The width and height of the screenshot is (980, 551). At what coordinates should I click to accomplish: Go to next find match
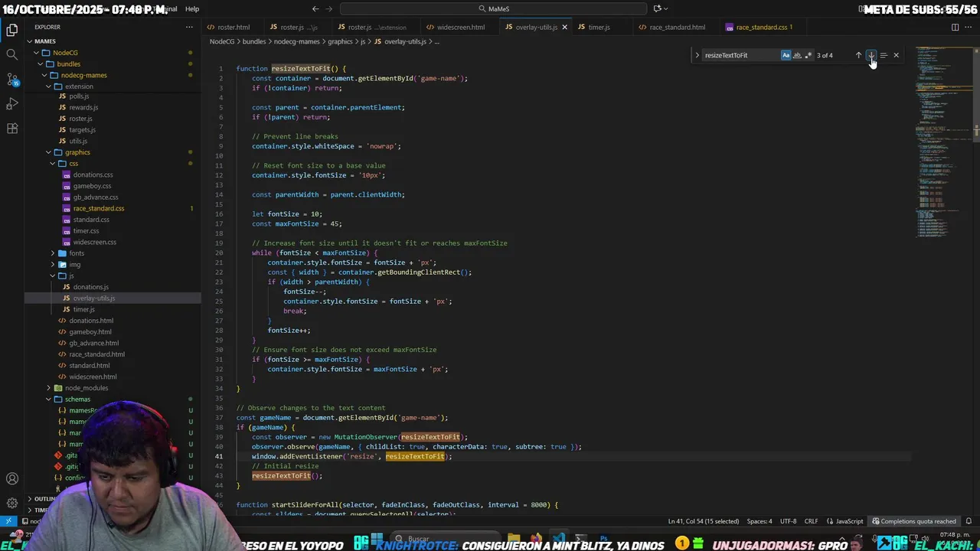(871, 55)
